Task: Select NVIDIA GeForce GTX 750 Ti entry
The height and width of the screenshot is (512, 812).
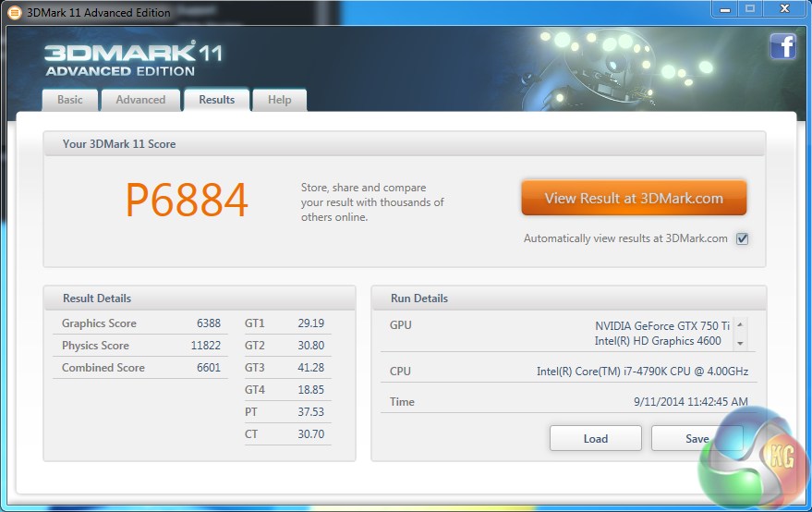Action: pyautogui.click(x=662, y=326)
